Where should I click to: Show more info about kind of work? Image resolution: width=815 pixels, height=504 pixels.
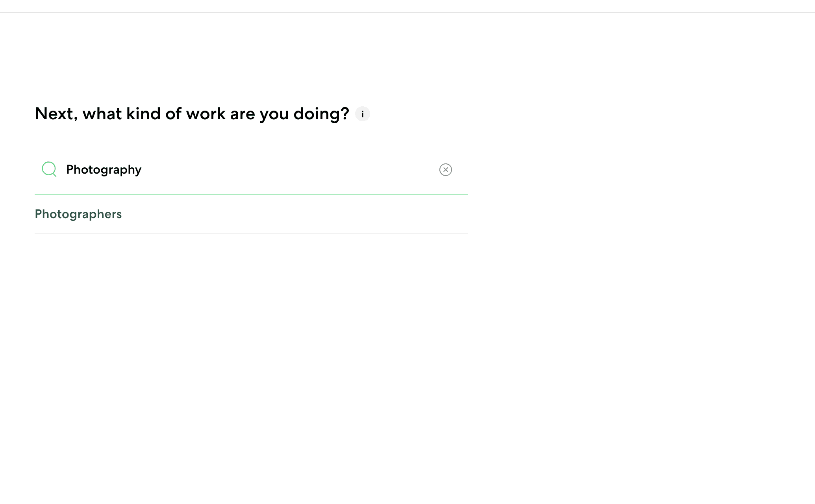pyautogui.click(x=362, y=114)
